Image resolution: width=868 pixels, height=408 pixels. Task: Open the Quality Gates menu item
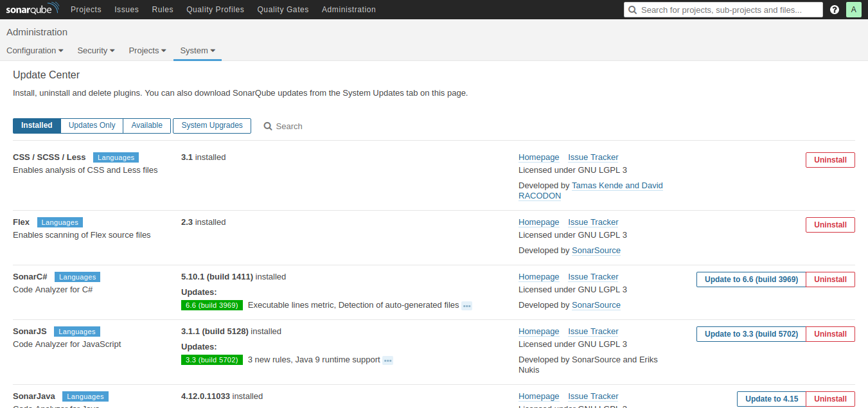[283, 9]
